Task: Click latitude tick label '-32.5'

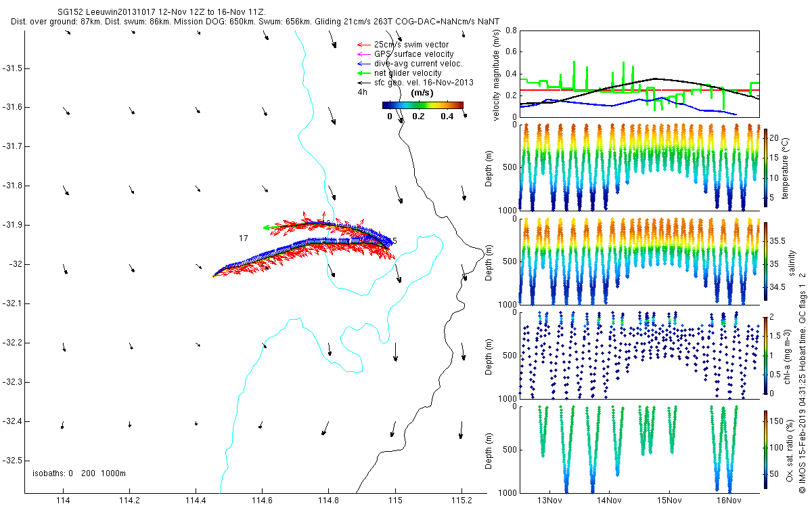Action: tap(12, 461)
